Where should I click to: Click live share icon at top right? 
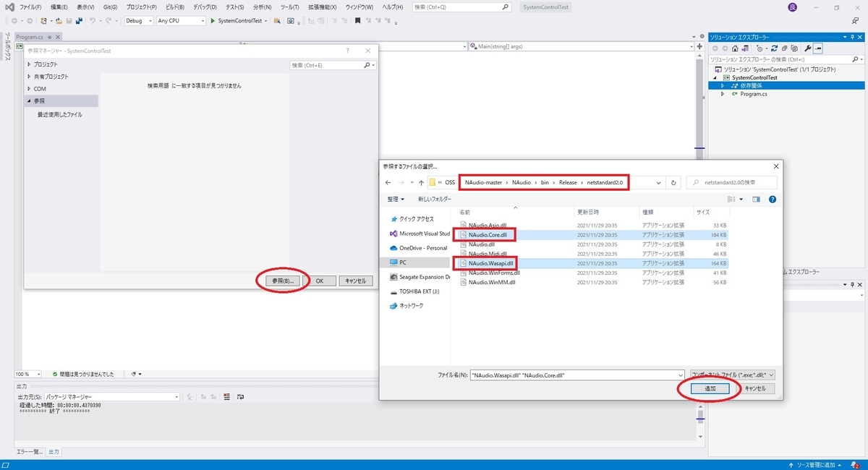[x=855, y=21]
